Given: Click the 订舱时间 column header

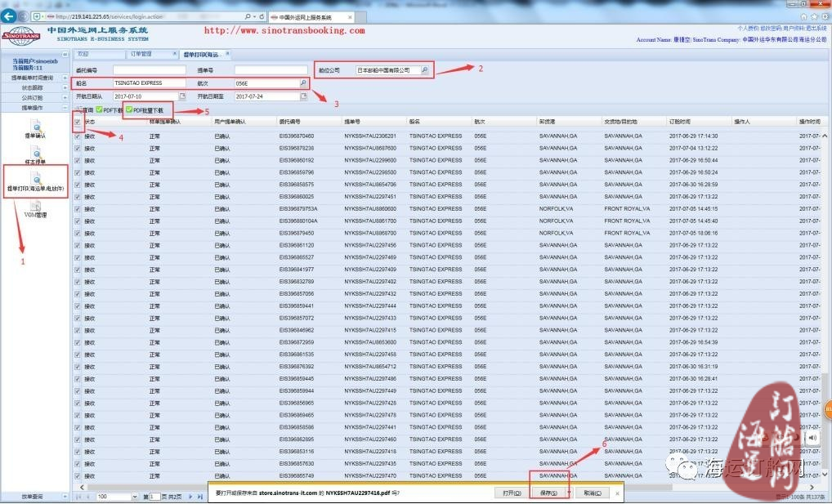Looking at the screenshot, I should tap(698, 122).
